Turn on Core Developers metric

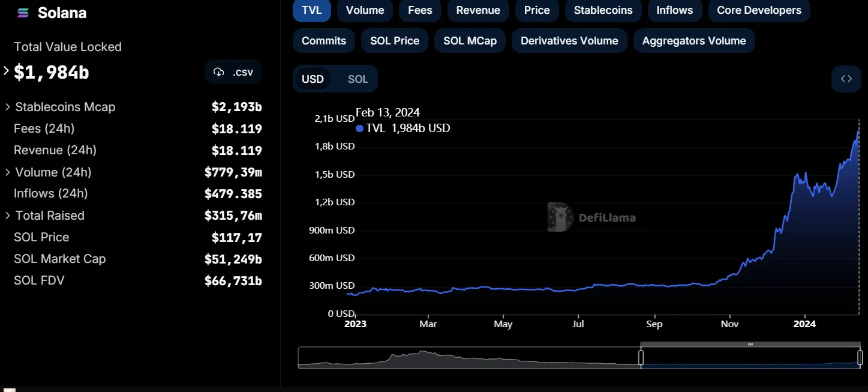pyautogui.click(x=759, y=10)
